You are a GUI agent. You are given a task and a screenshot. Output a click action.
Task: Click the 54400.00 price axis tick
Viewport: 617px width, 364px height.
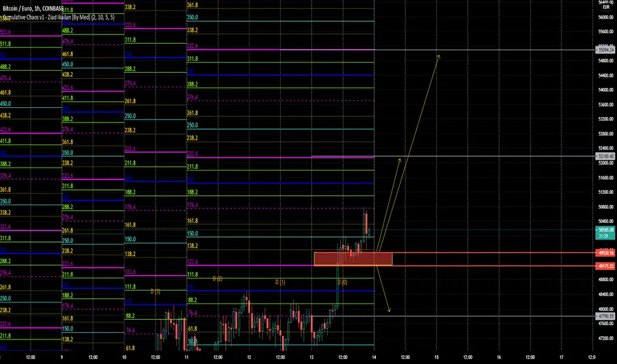click(x=606, y=75)
